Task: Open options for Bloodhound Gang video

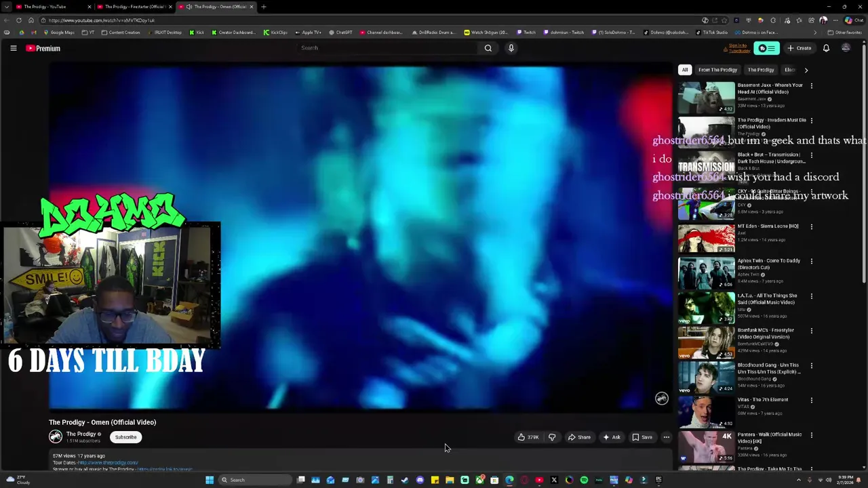Action: (811, 365)
